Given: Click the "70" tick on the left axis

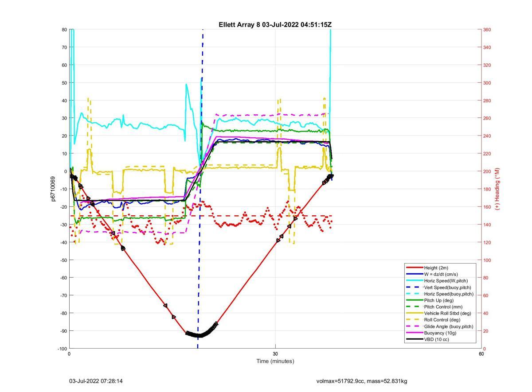Looking at the screenshot, I should pos(64,47).
